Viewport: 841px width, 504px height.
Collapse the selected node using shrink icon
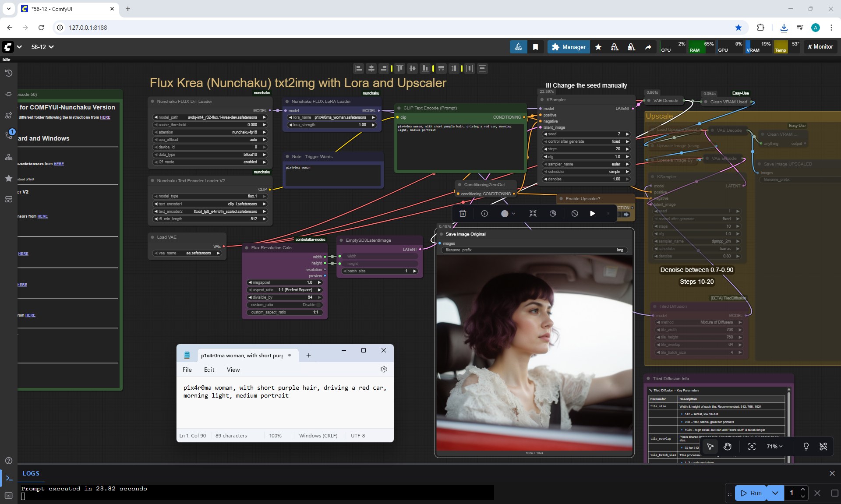[533, 213]
